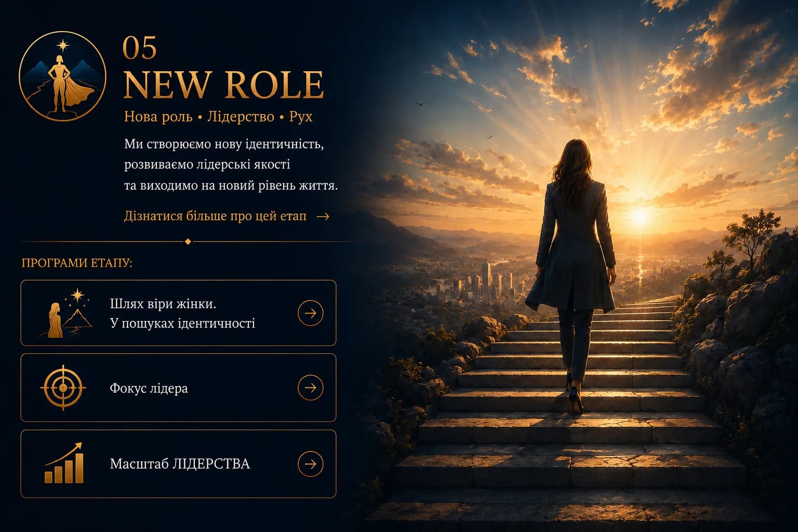Click text 'та виходимо на новий рівень життя.'
This screenshot has width=798, height=532.
coord(231,185)
